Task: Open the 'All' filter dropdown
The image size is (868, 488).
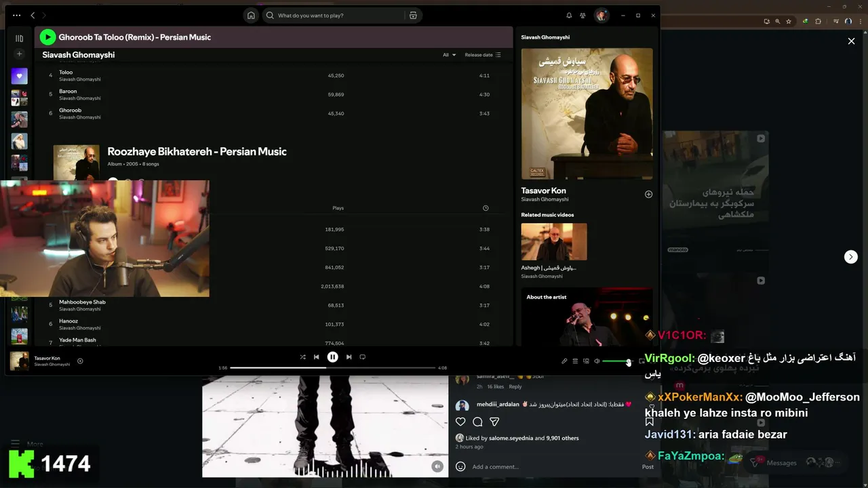Action: [x=449, y=55]
